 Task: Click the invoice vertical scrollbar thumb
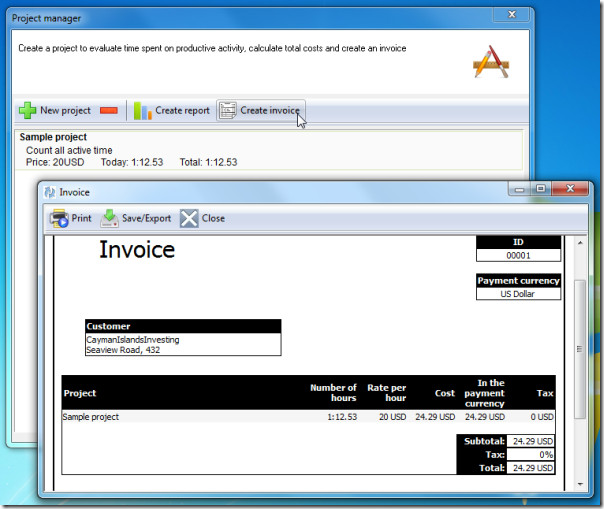click(580, 349)
